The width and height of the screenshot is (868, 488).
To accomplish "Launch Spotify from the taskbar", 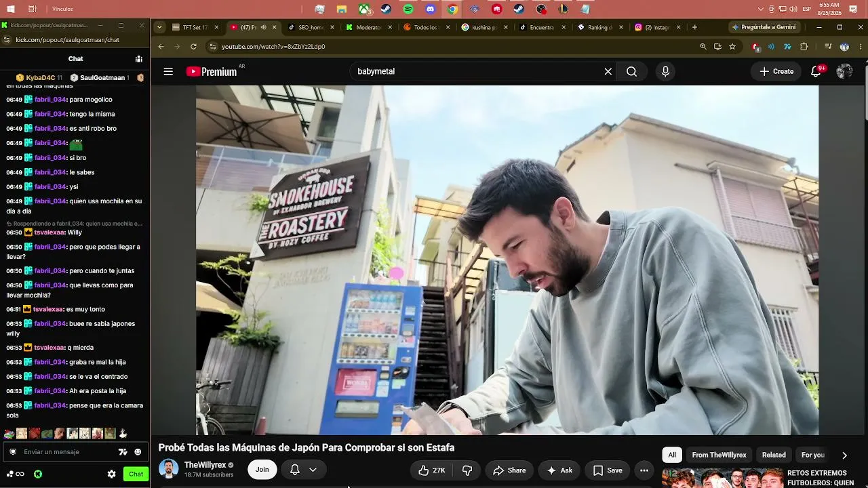I will (x=408, y=9).
